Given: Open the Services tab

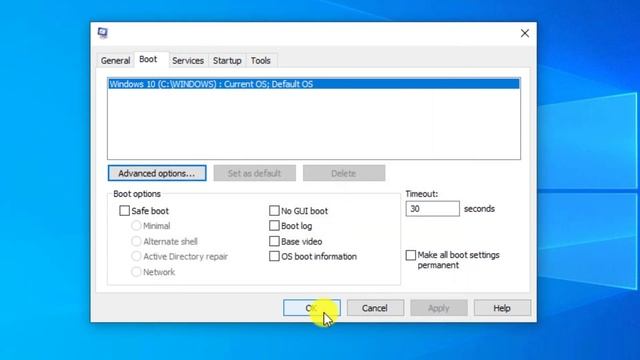Looking at the screenshot, I should point(188,60).
